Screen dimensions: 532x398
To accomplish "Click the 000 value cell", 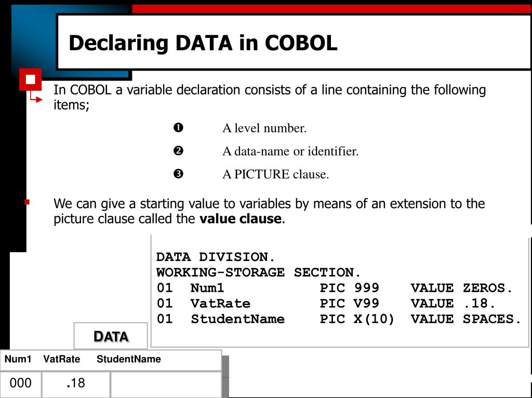I will 21,385.
